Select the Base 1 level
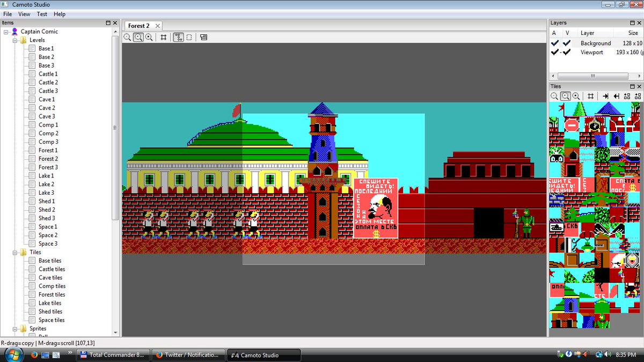The width and height of the screenshot is (644, 362). (46, 49)
